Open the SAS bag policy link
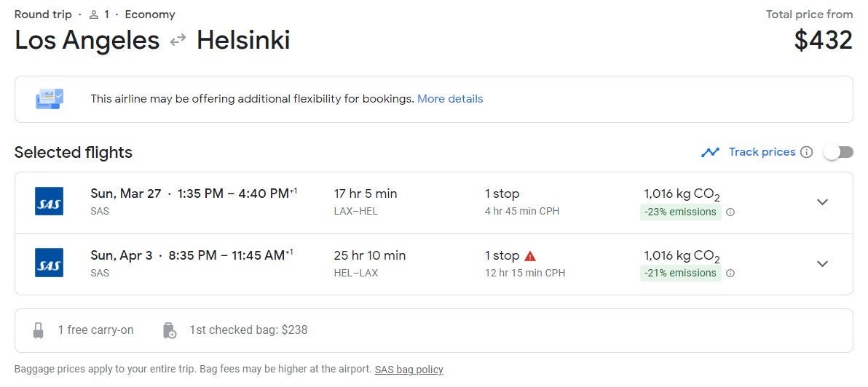This screenshot has width=868, height=387. point(409,370)
